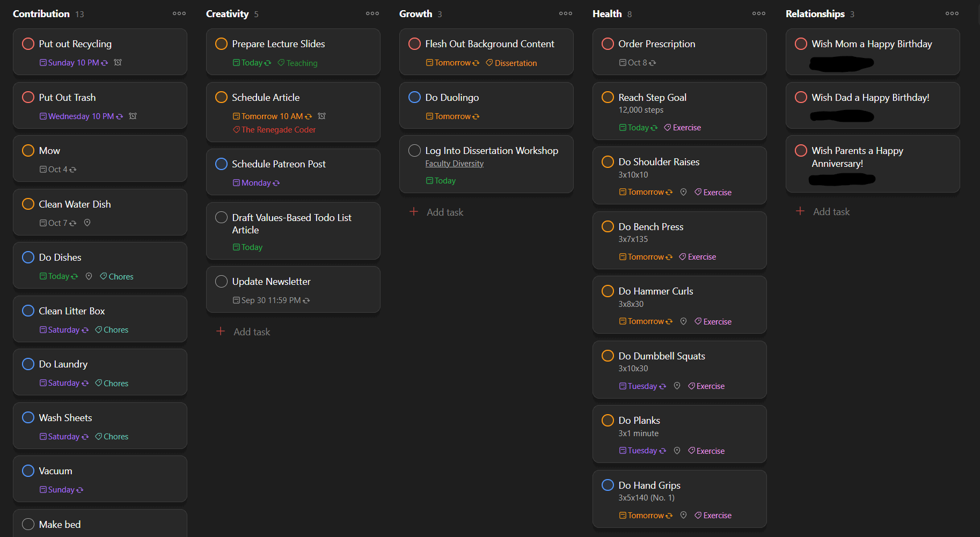The height and width of the screenshot is (537, 980).
Task: Open the Dissertation label on Flesh Out Background Content
Action: (510, 63)
